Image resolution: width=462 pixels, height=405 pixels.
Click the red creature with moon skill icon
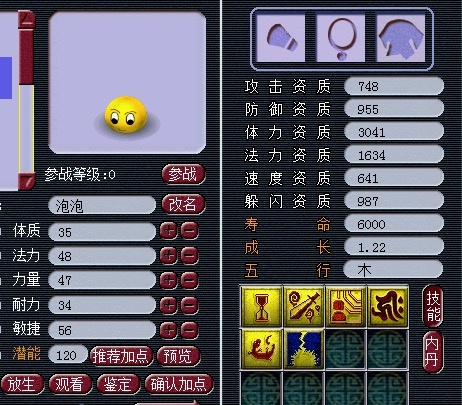click(x=261, y=349)
